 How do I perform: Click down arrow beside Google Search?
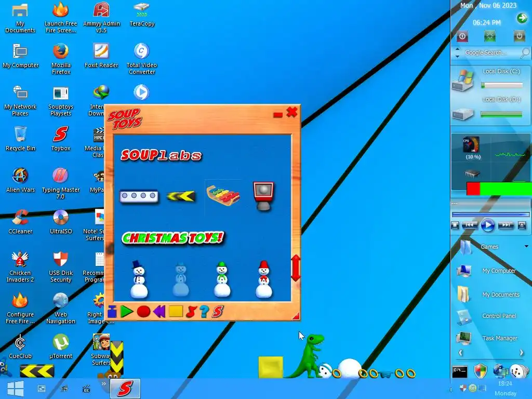tap(457, 56)
